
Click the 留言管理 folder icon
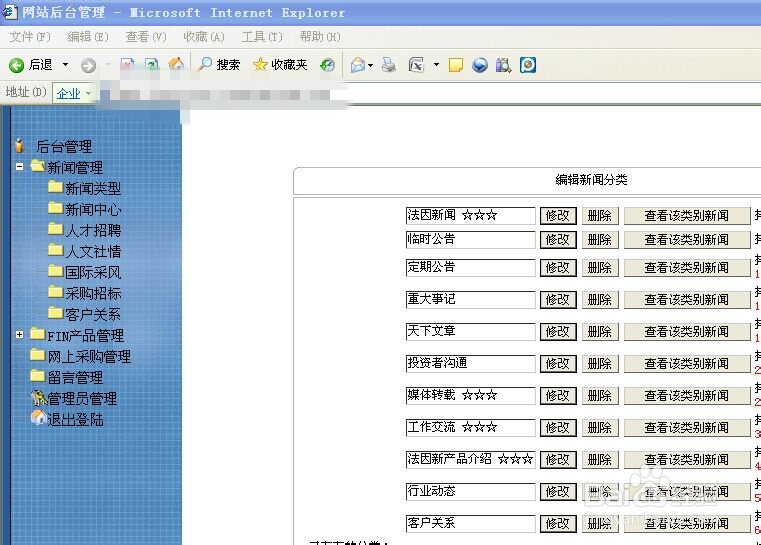tap(37, 376)
